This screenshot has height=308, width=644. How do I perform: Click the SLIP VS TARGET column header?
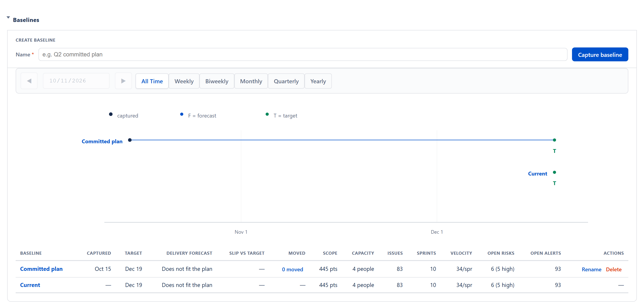point(247,253)
